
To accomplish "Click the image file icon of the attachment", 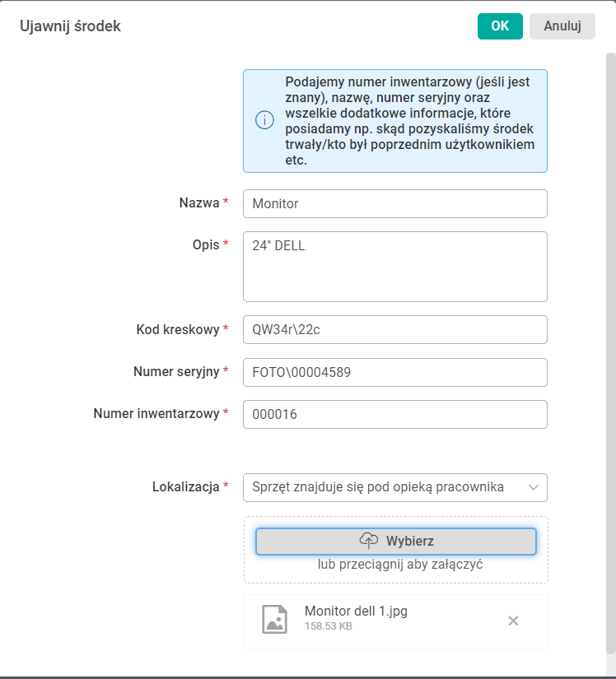I will tap(274, 620).
